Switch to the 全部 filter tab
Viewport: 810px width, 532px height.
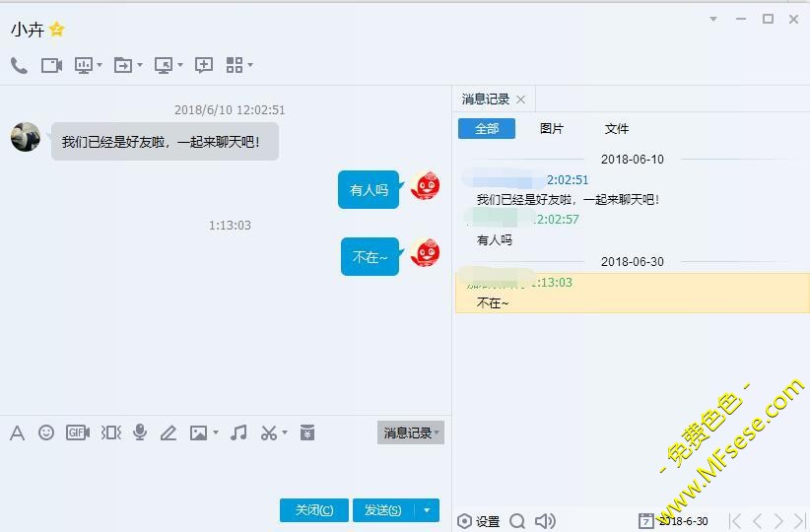(x=487, y=129)
